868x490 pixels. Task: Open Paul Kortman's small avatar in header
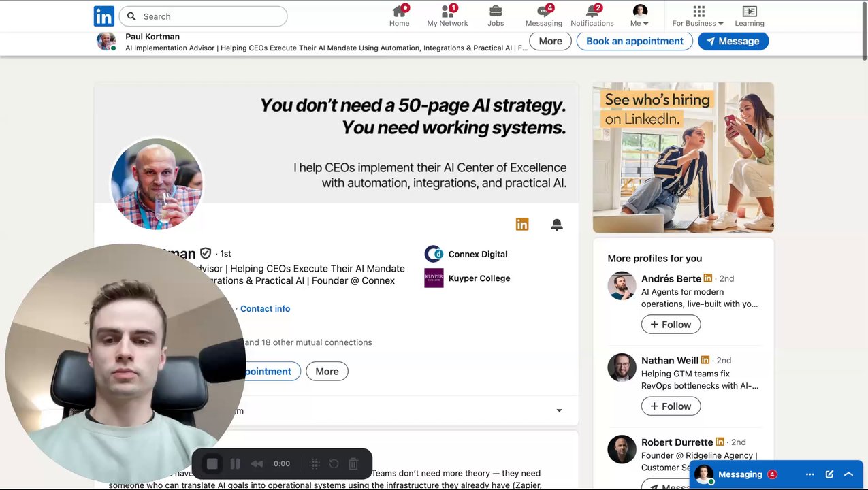click(106, 41)
